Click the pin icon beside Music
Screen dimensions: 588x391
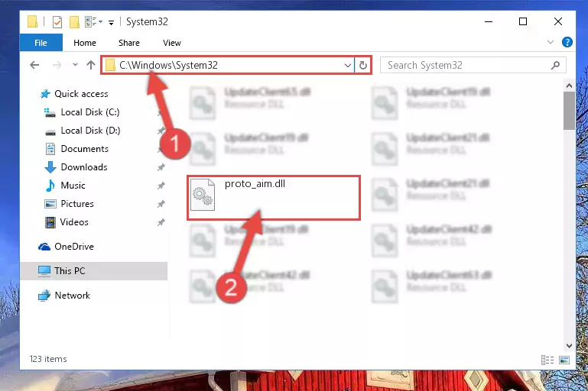pos(161,186)
